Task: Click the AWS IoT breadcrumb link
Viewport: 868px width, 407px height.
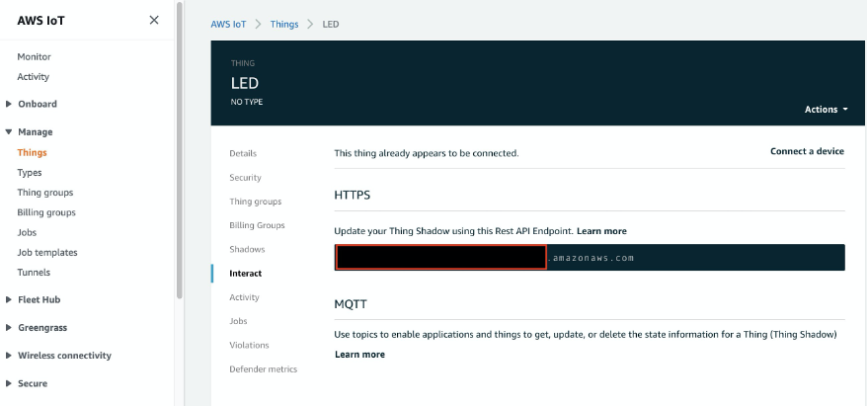Action: pyautogui.click(x=228, y=25)
